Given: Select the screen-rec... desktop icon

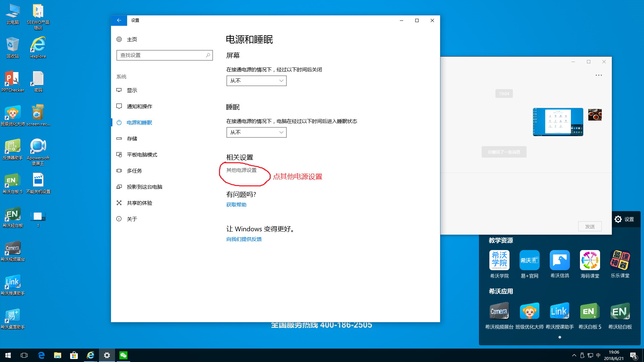Looking at the screenshot, I should click(x=38, y=115).
